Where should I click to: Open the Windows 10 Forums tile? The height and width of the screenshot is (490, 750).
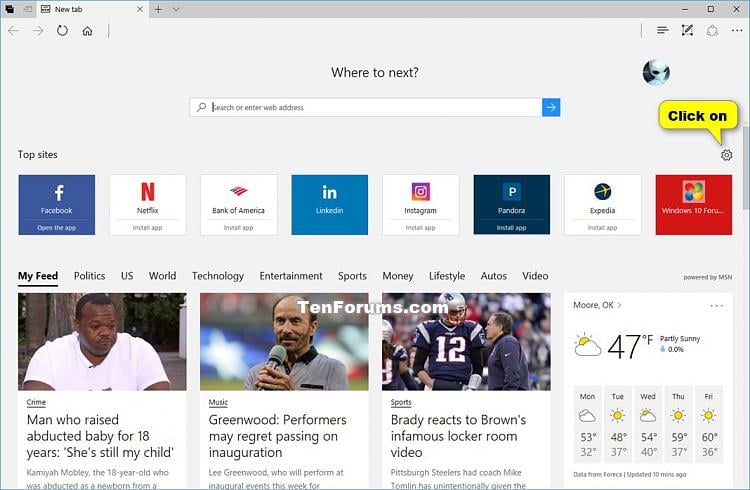coord(694,205)
